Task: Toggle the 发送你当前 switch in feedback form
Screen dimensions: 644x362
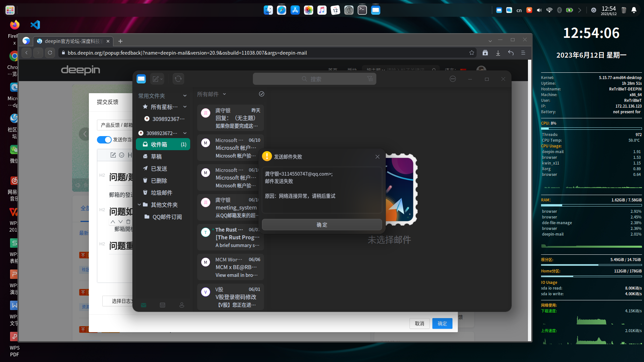Action: [x=104, y=140]
